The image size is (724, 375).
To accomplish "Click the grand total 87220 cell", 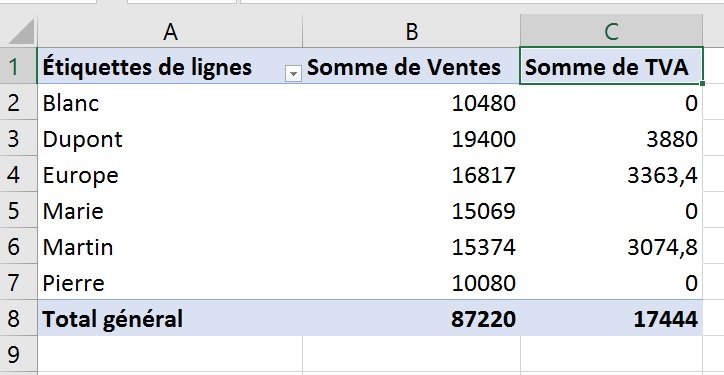I will [411, 319].
